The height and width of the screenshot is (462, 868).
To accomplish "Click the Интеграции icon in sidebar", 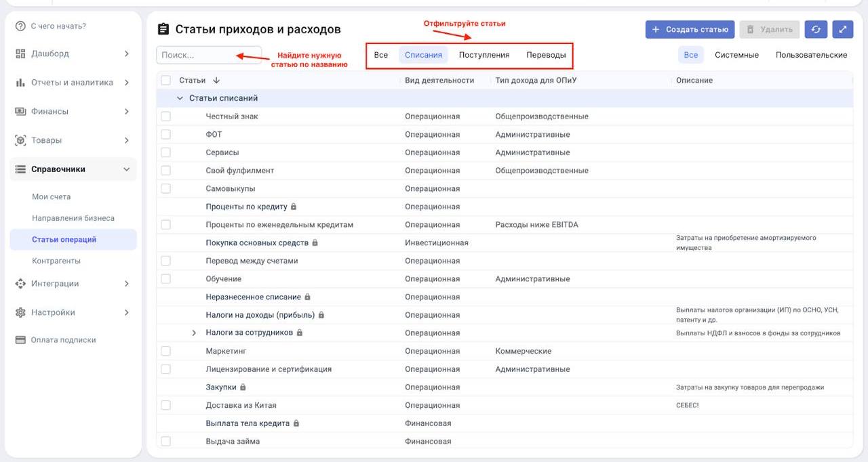I will tap(20, 283).
